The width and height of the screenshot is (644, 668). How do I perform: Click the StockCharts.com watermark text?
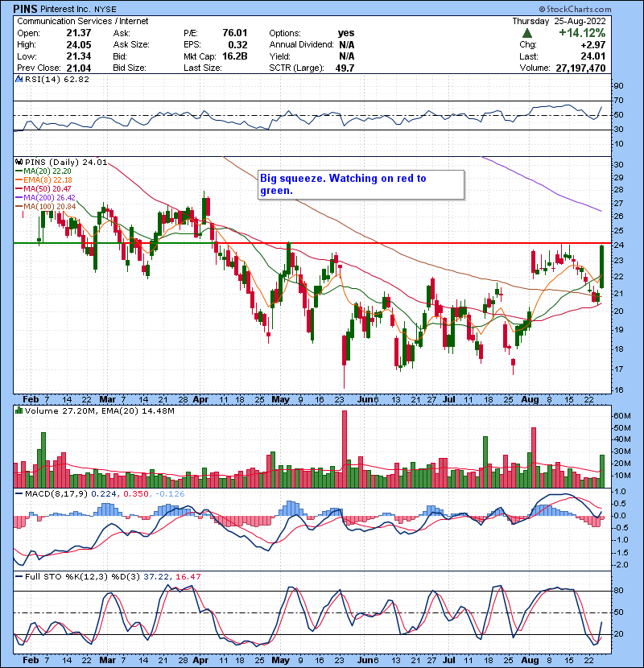[575, 9]
